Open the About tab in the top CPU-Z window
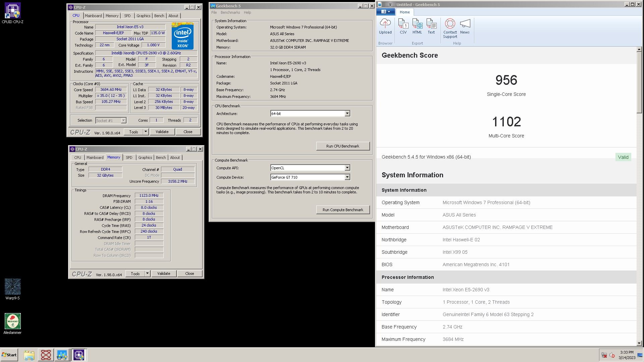 [173, 16]
